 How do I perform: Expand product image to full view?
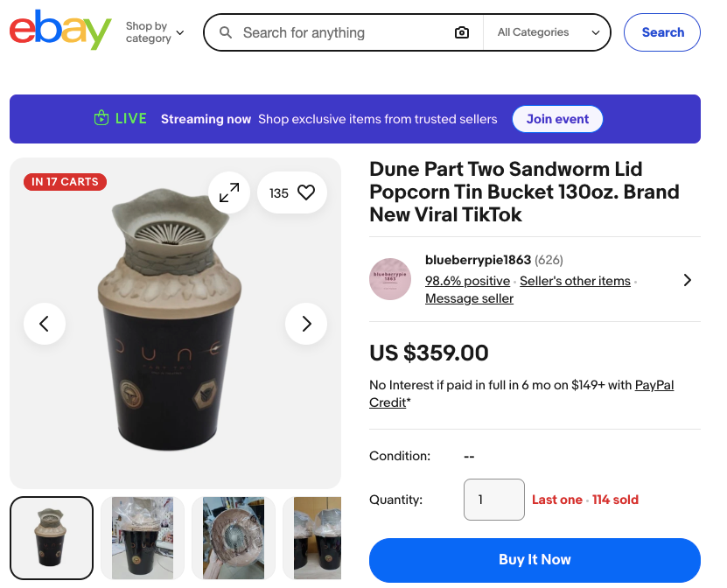click(x=229, y=192)
